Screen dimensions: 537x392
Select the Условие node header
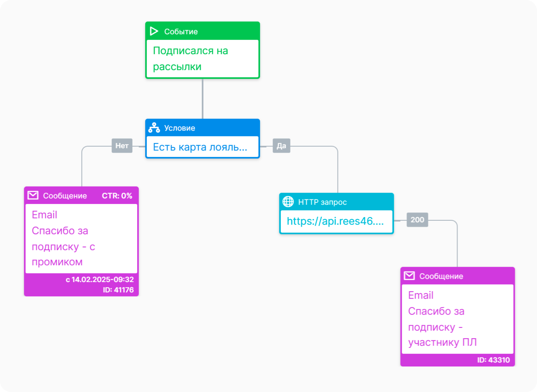tap(203, 128)
